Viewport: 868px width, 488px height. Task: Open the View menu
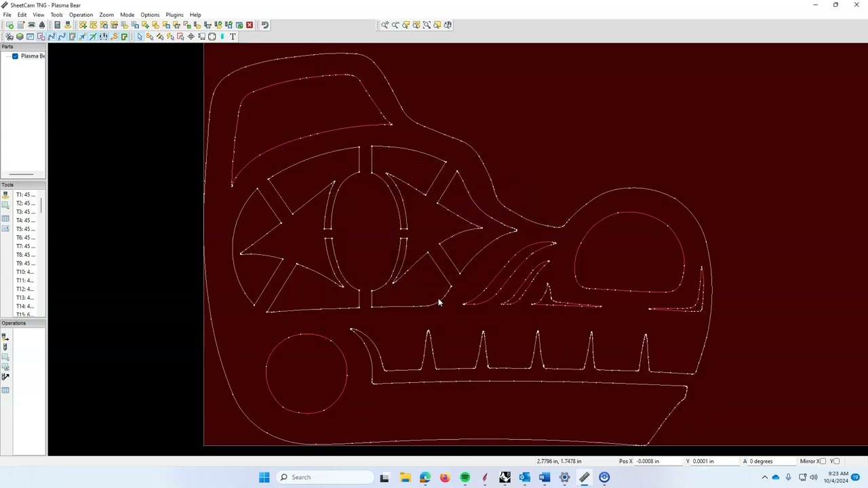39,14
